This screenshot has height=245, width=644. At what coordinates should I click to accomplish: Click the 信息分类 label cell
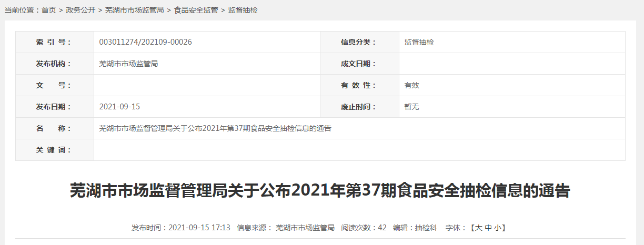[x=359, y=42]
